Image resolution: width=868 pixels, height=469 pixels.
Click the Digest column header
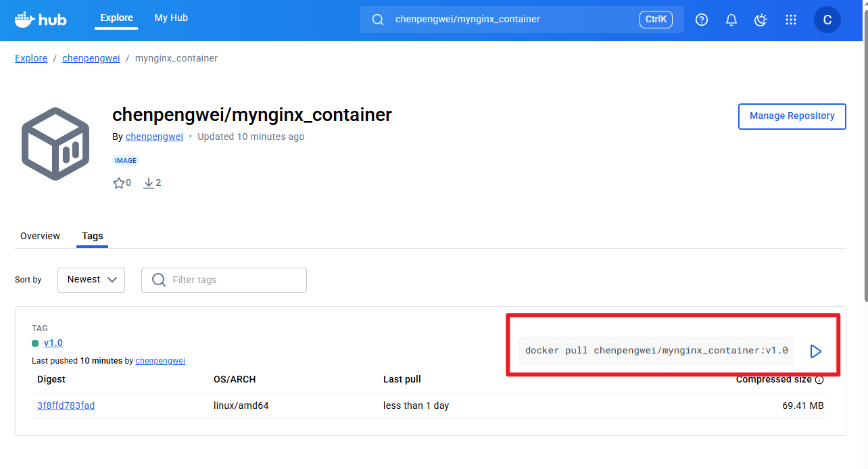(51, 379)
